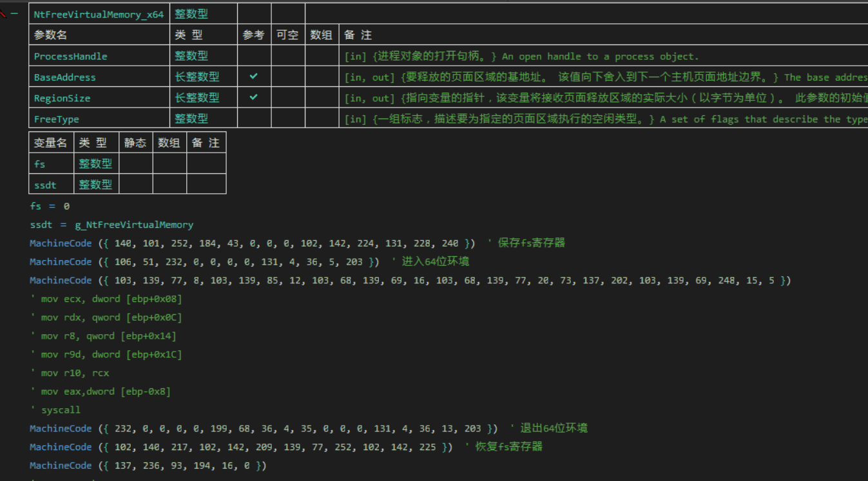
Task: Select the FreeType parameter name
Action: [56, 119]
